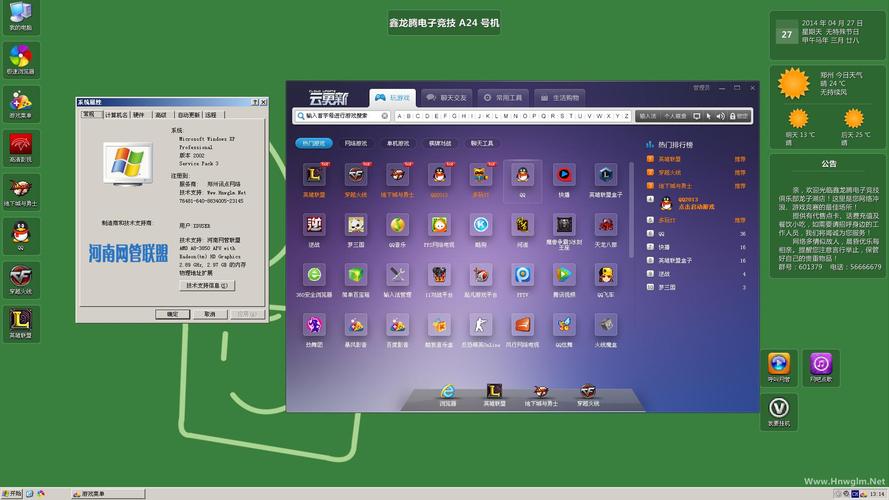Switch to 生活购物 tab

pyautogui.click(x=560, y=98)
